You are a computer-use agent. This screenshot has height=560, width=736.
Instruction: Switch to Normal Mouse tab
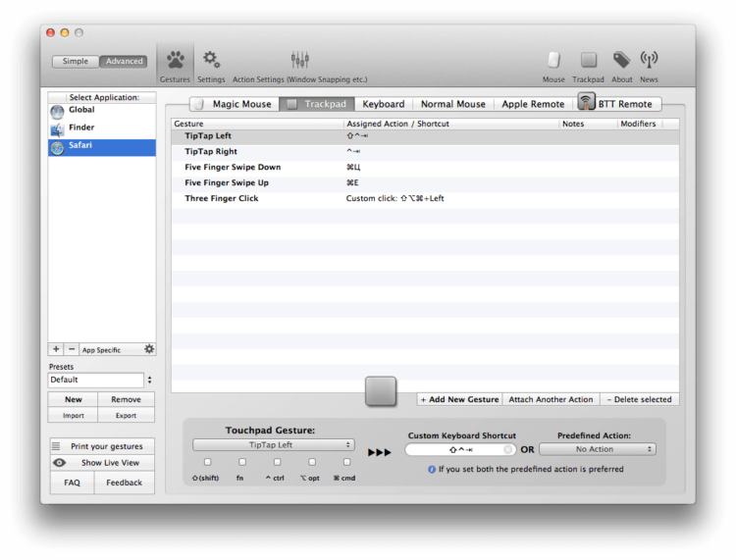click(x=453, y=104)
